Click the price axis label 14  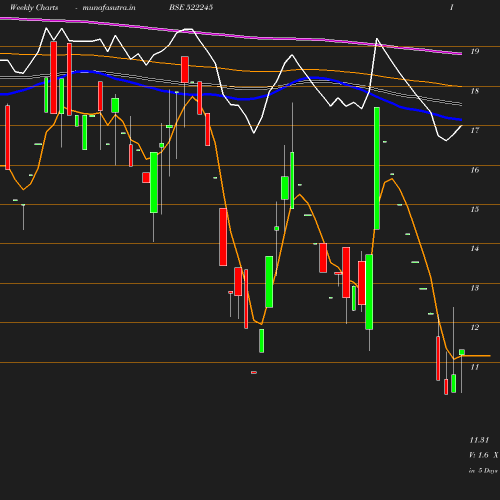(475, 249)
